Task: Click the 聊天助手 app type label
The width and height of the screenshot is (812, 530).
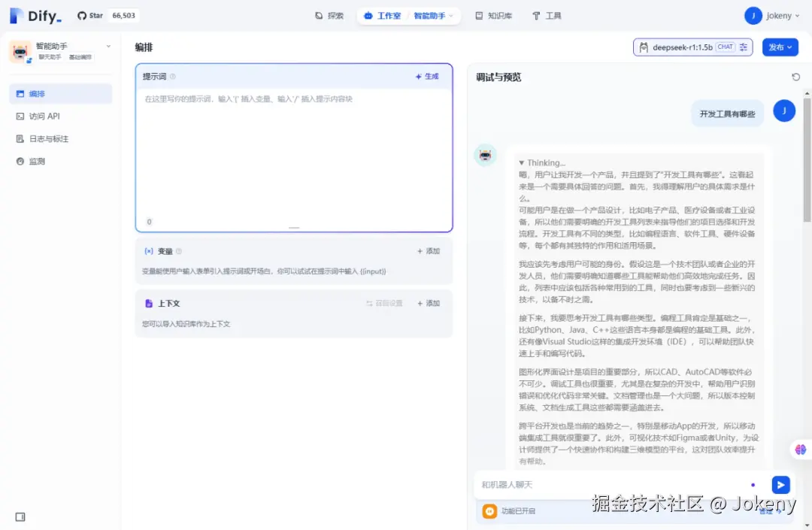Action: (x=50, y=57)
